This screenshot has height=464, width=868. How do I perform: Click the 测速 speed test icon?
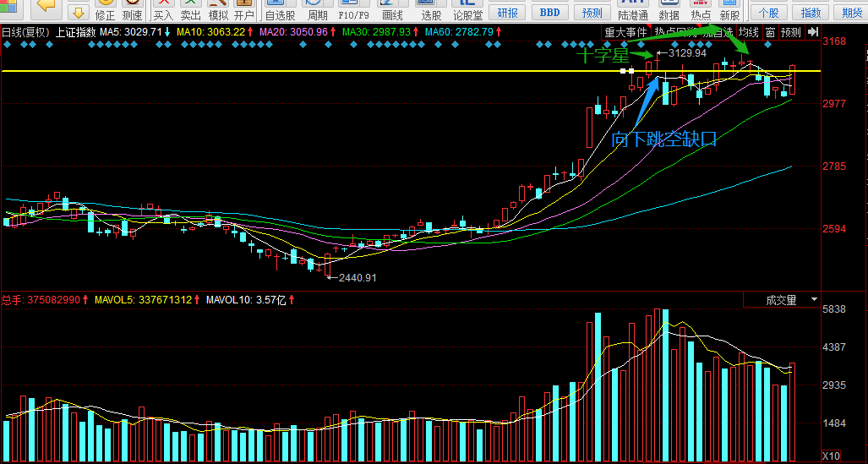coord(132,10)
